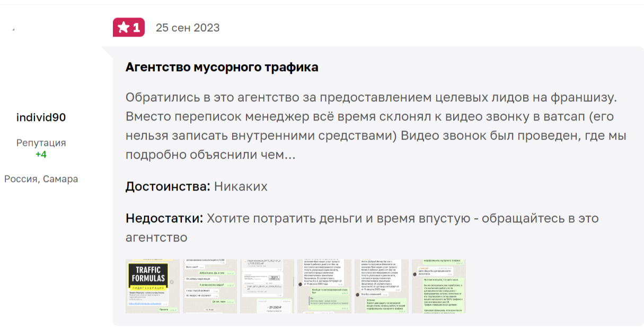Open thumbnail showing 29 250 ₽ payment
Screen dimensions: 644x328
[x=267, y=286]
